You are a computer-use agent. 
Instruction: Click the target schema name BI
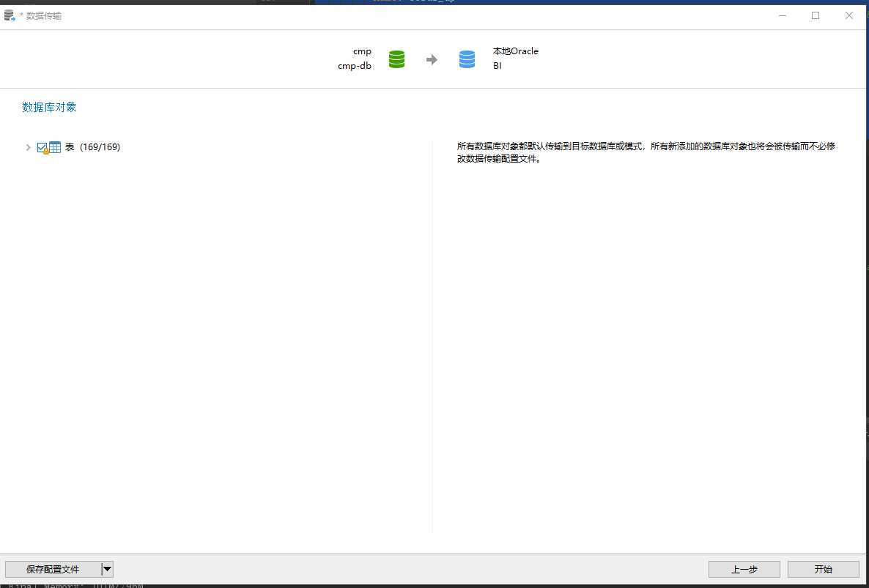click(x=497, y=65)
